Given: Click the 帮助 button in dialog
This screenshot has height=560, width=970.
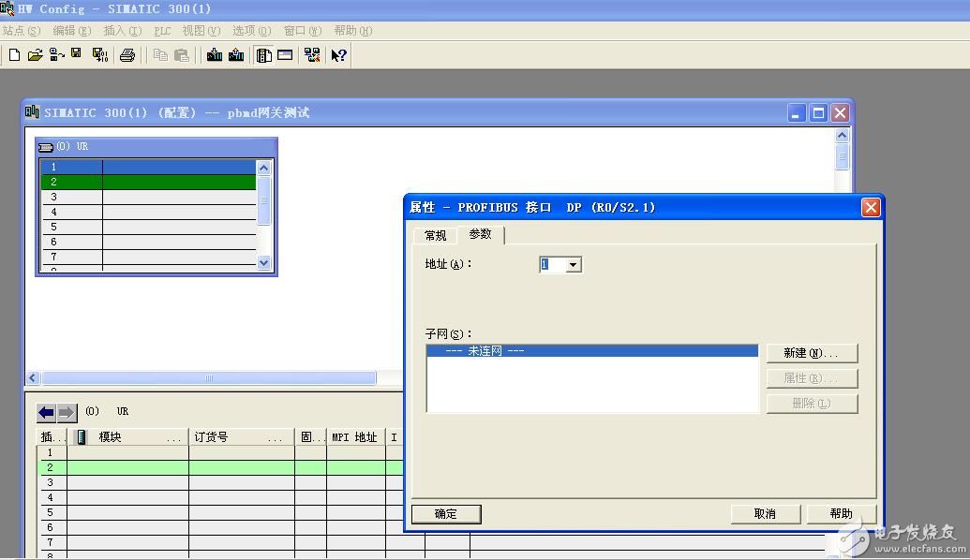Looking at the screenshot, I should click(842, 513).
